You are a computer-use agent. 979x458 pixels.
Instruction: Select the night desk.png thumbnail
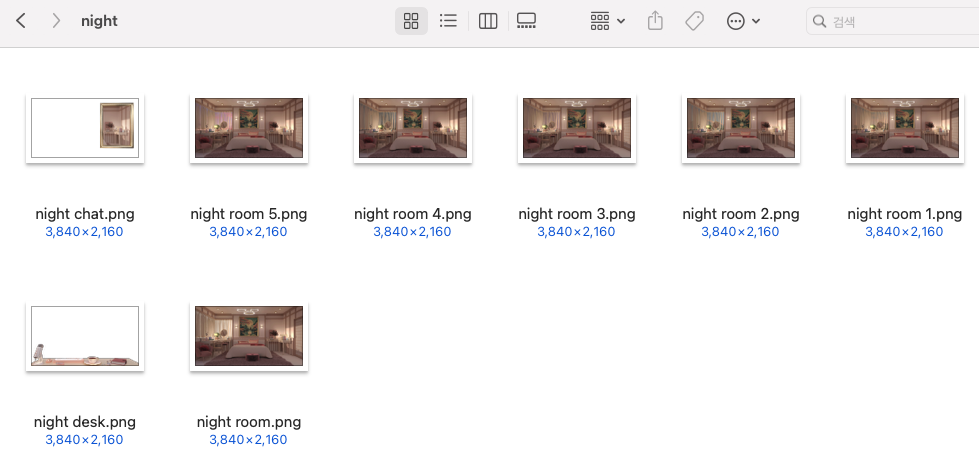pos(85,336)
